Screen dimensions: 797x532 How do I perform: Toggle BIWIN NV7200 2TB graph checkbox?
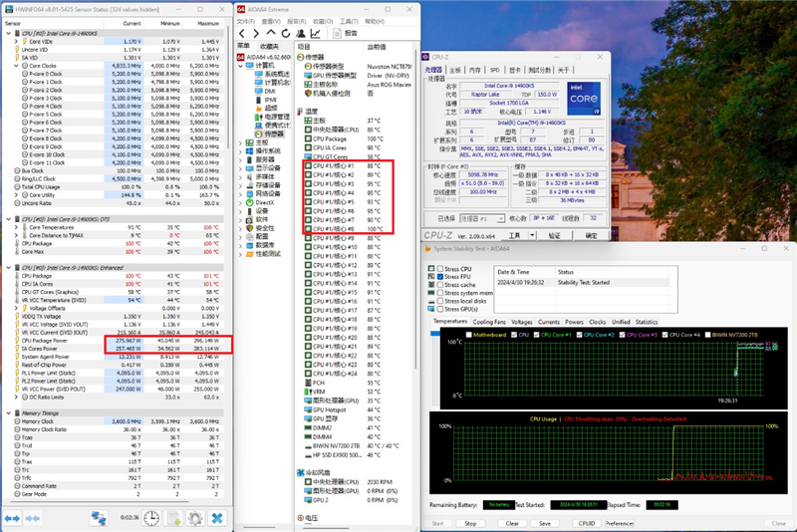(707, 335)
